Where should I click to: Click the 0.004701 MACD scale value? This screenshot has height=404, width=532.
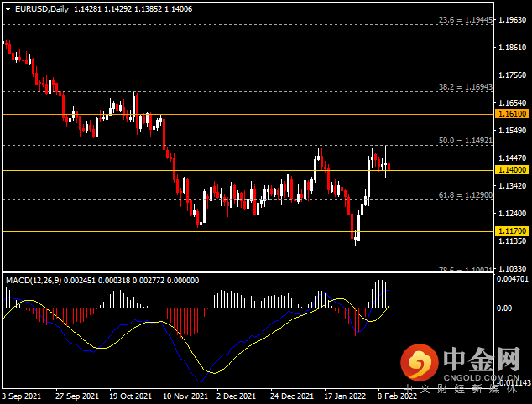coord(513,279)
